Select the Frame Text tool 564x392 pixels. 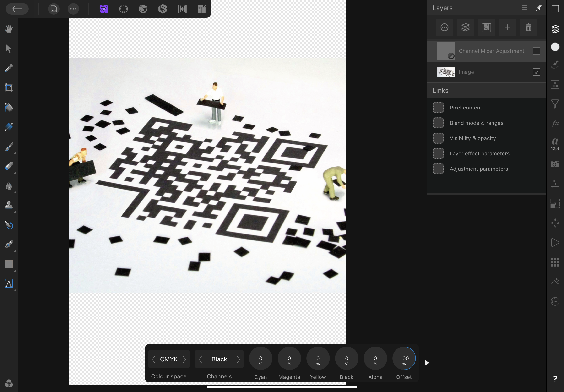[x=9, y=284]
